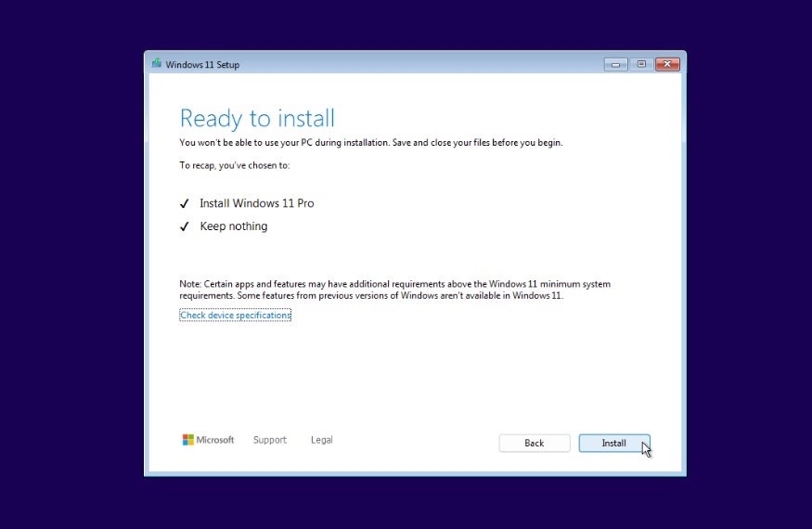Click the Ready to install heading
This screenshot has height=529, width=812.
pyautogui.click(x=257, y=119)
